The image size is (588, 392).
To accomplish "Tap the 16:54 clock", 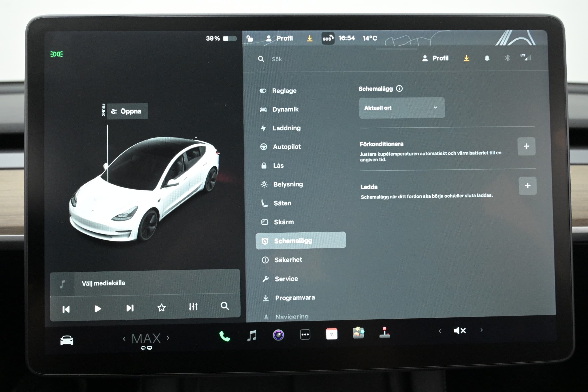I will (x=346, y=38).
